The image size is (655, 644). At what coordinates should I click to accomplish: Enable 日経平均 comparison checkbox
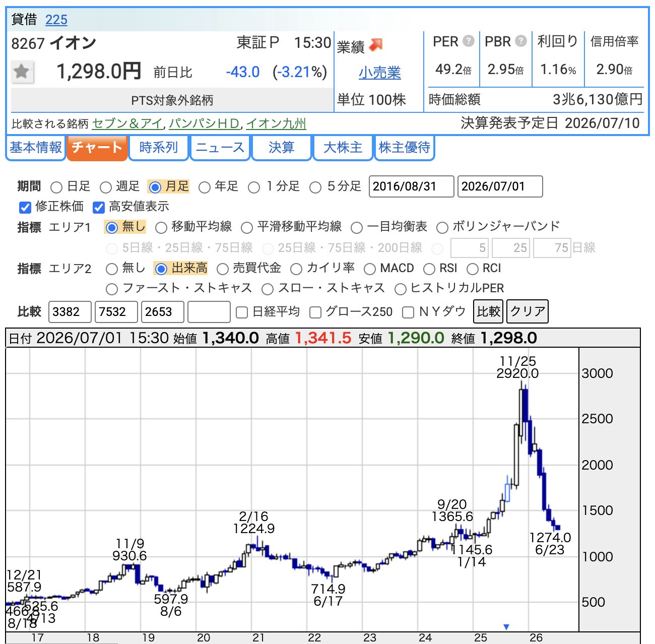tap(242, 312)
